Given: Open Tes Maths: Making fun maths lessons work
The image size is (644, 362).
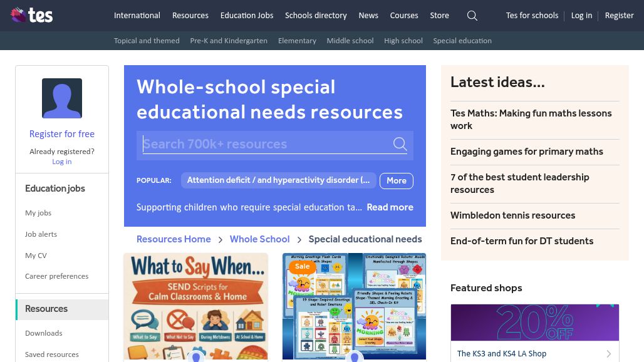Looking at the screenshot, I should (531, 120).
